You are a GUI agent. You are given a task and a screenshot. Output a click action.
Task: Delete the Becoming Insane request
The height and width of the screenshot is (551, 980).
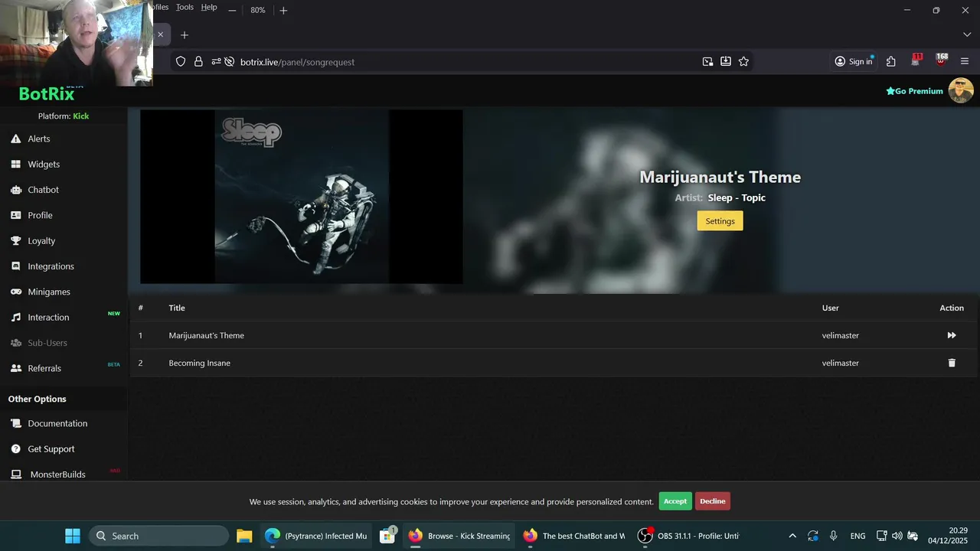click(x=952, y=363)
